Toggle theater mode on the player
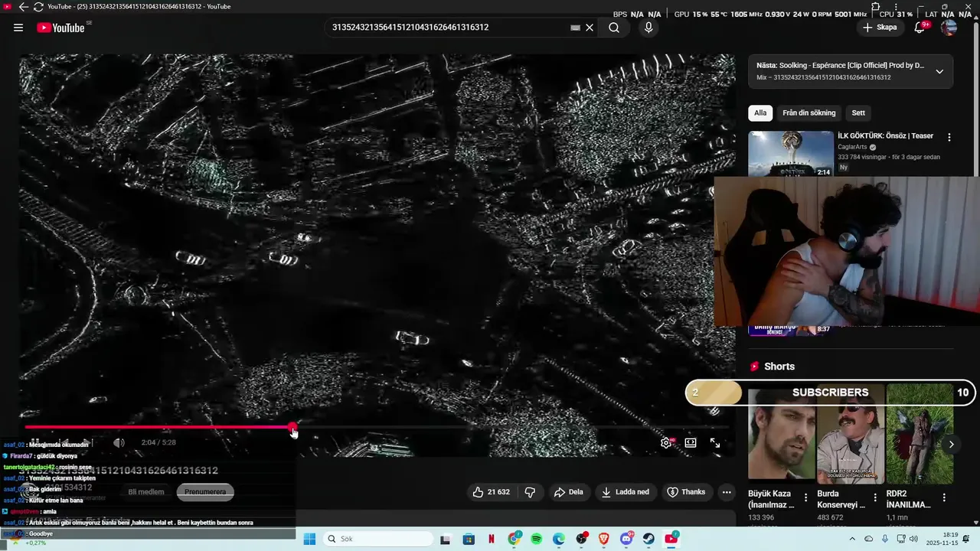The height and width of the screenshot is (551, 980). 691,442
